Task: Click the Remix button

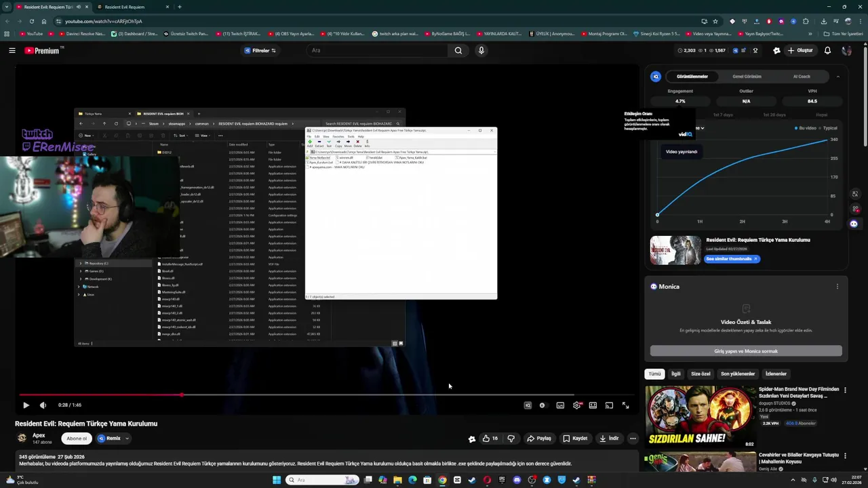Action: 109,439
